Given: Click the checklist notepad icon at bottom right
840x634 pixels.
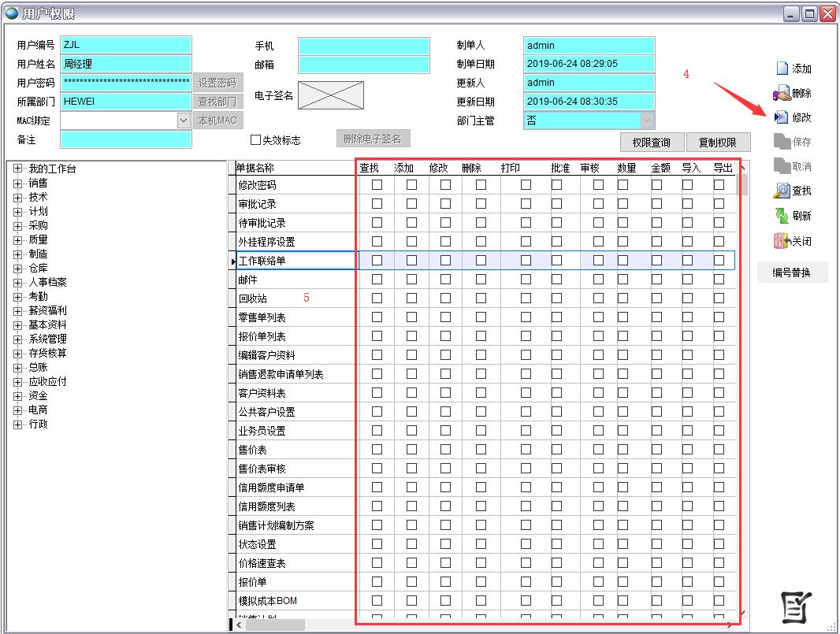Looking at the screenshot, I should 796,606.
